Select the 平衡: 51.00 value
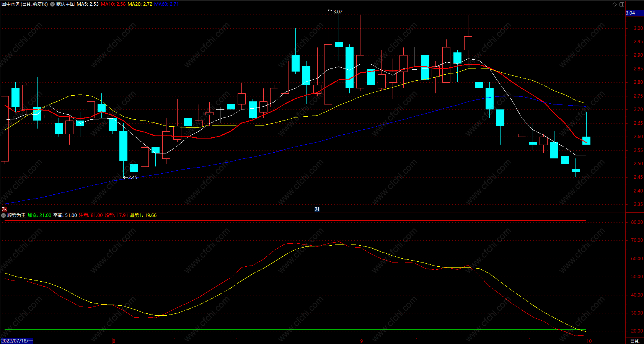The height and width of the screenshot is (344, 644). coord(65,215)
